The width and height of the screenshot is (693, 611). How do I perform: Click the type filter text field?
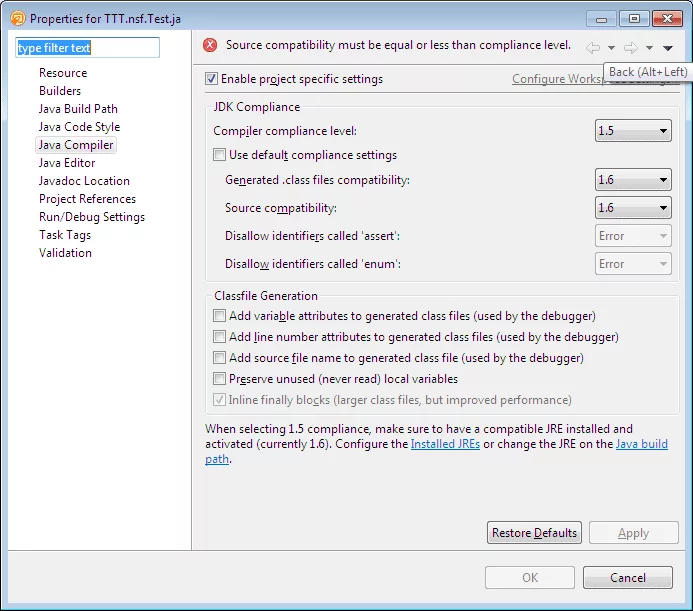tap(87, 48)
